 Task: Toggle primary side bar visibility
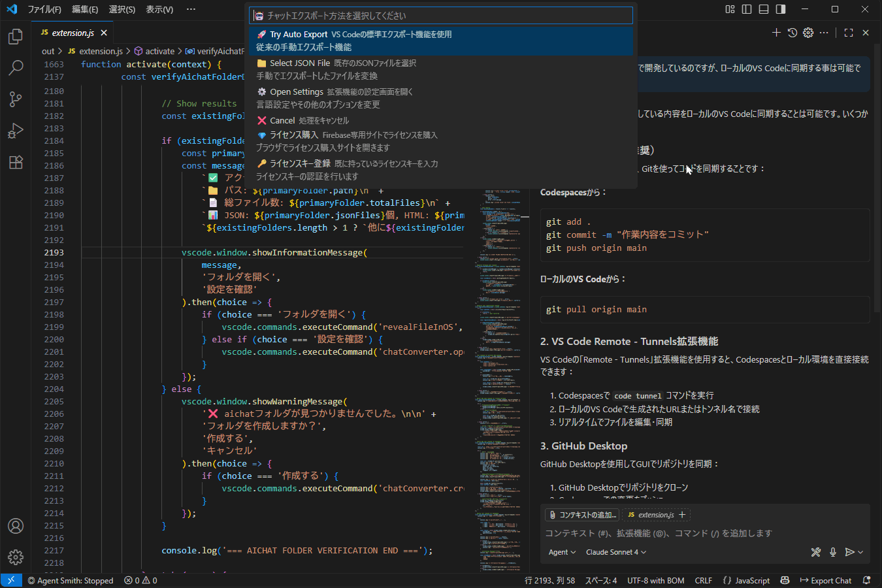[x=747, y=9]
